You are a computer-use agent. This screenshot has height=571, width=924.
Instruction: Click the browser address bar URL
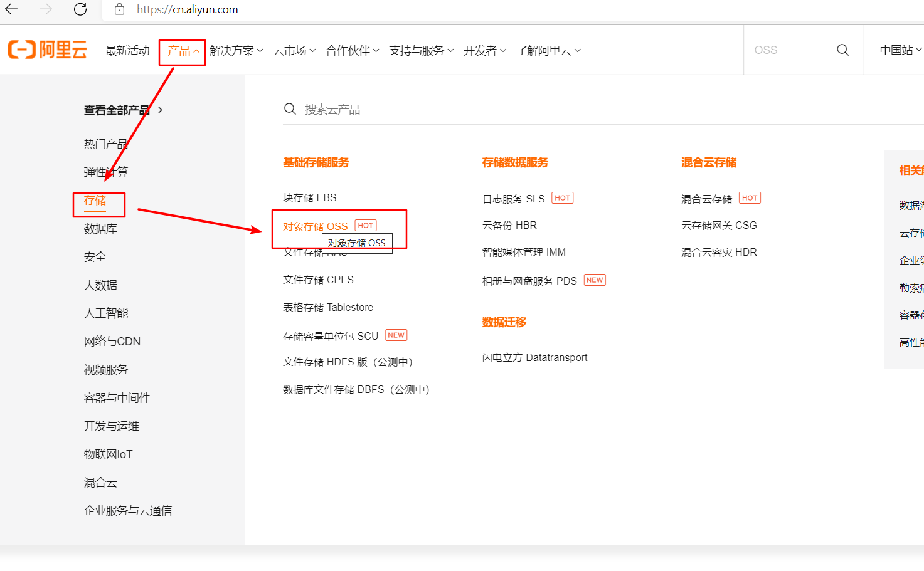[x=188, y=9]
